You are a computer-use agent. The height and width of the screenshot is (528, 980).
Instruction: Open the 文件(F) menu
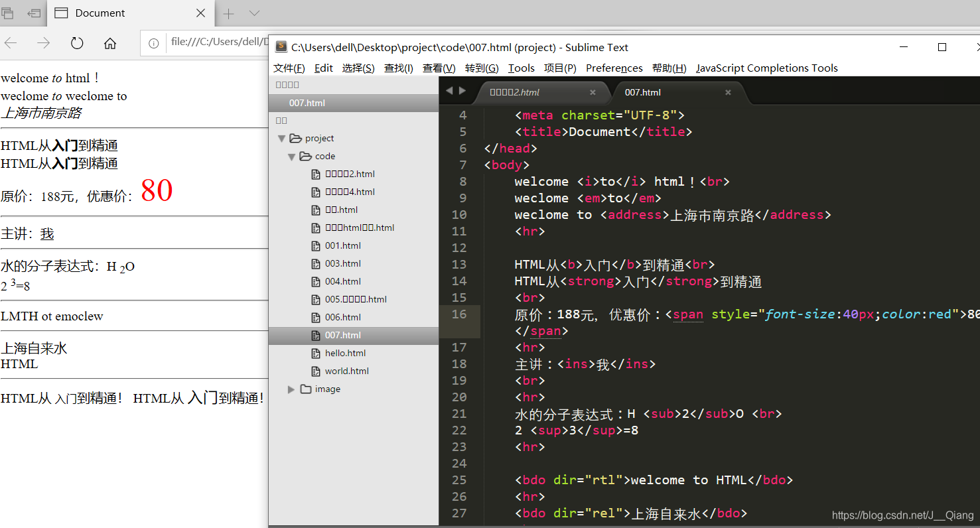[289, 68]
